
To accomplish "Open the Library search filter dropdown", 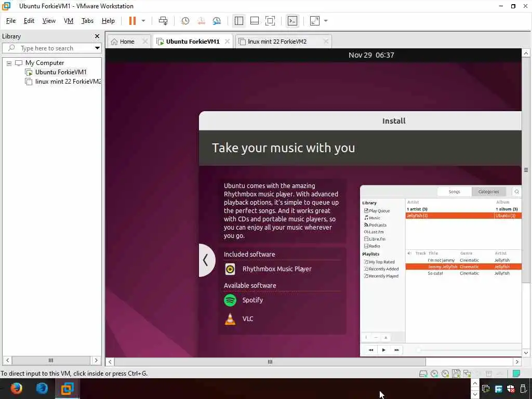I will click(97, 48).
